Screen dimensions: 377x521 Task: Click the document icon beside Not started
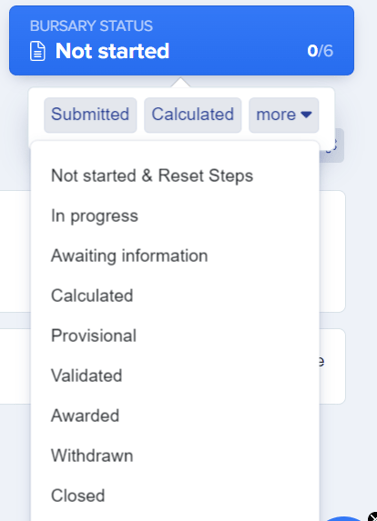pos(38,51)
